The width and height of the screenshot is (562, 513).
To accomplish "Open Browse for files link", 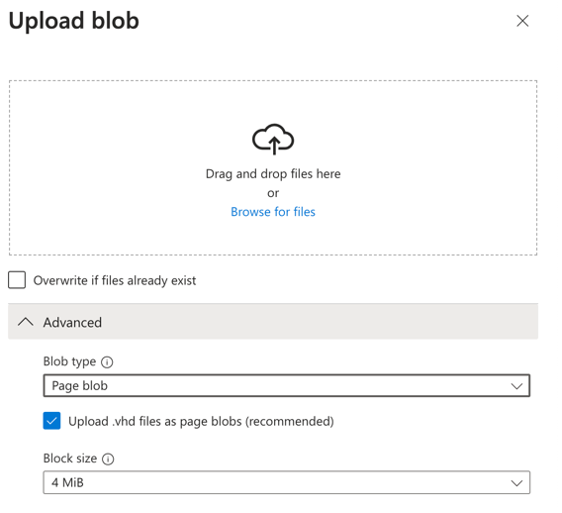I will click(x=273, y=212).
